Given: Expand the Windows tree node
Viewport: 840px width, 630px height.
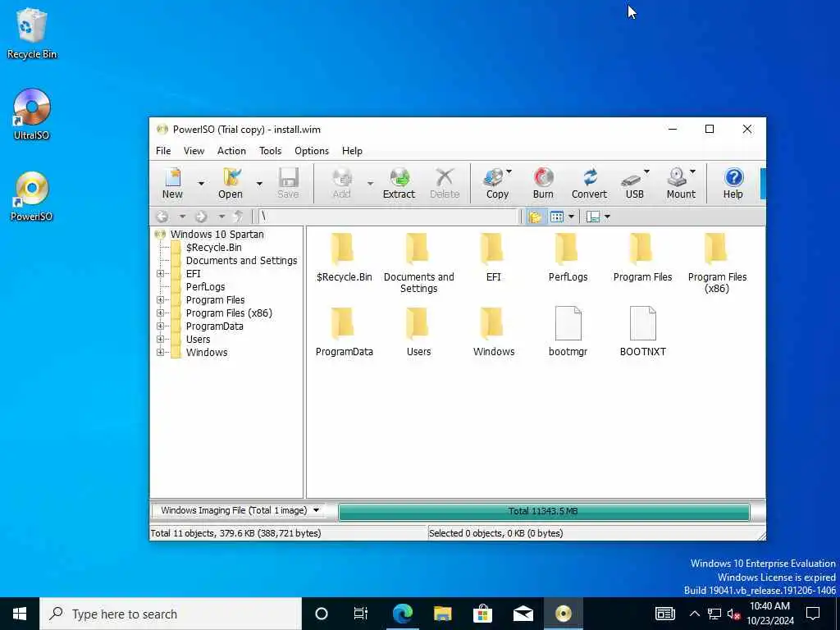Looking at the screenshot, I should tap(160, 353).
